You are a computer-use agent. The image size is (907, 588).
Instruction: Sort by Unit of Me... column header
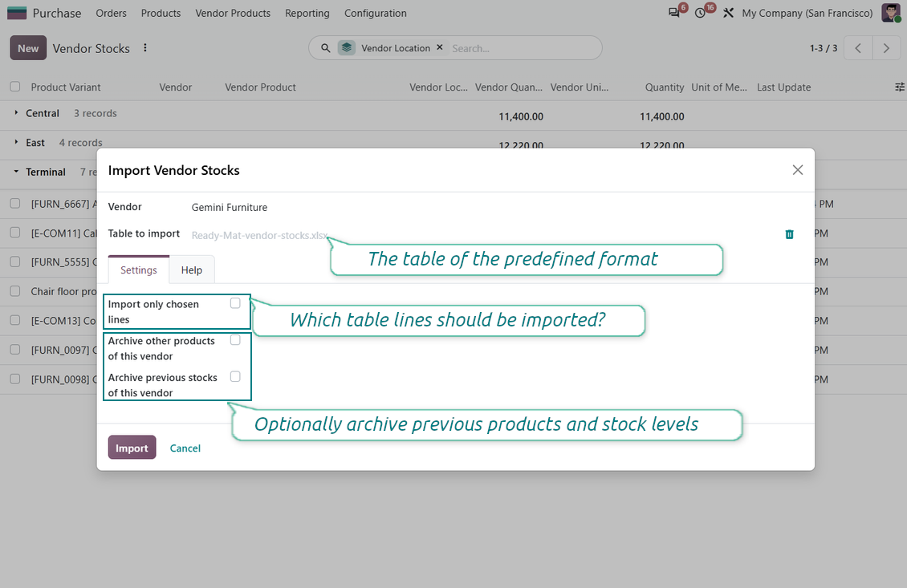point(719,87)
